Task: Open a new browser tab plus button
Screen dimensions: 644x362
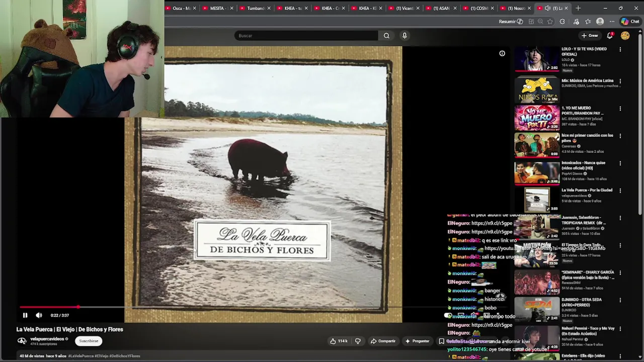Action: (578, 8)
